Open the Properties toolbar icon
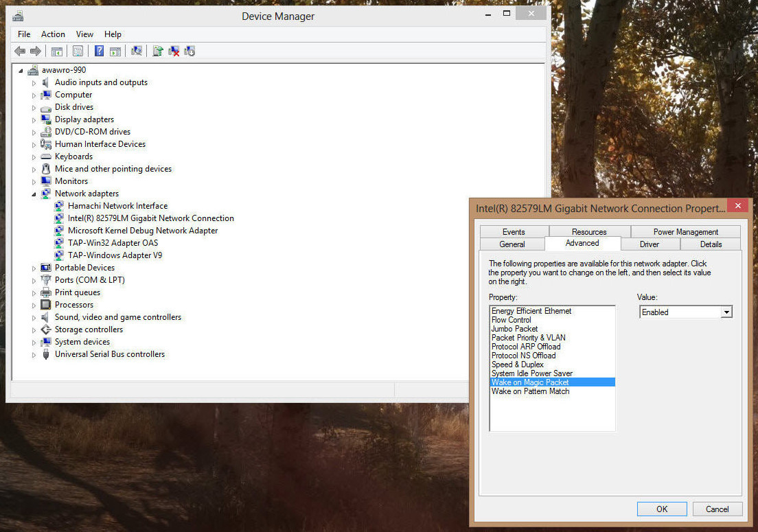The width and height of the screenshot is (758, 532). coord(78,51)
